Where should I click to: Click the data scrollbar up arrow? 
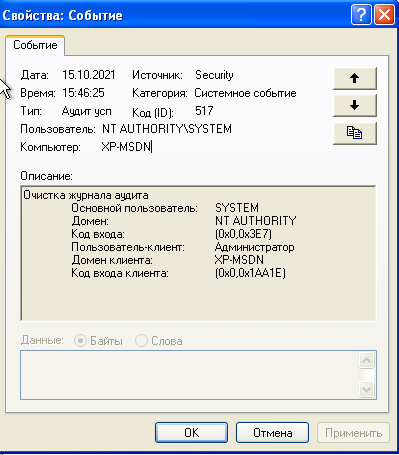point(367,360)
